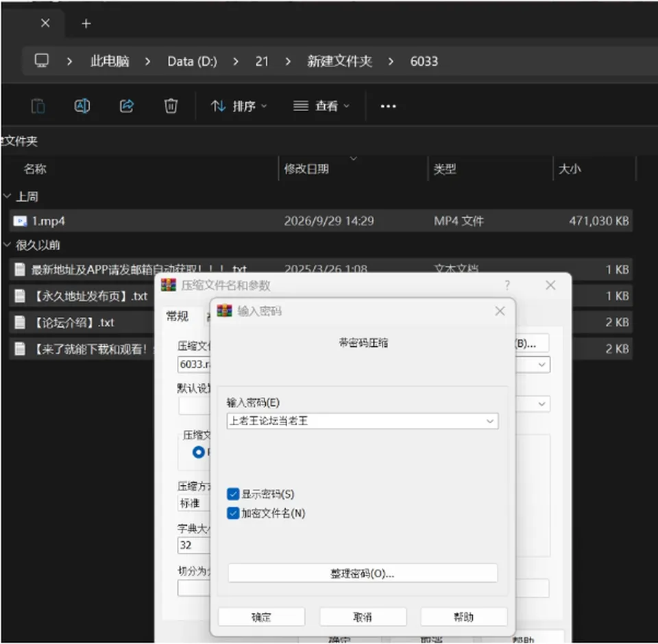Close the 压缩文件名和参数 dialog
This screenshot has height=644, width=658.
point(550,285)
